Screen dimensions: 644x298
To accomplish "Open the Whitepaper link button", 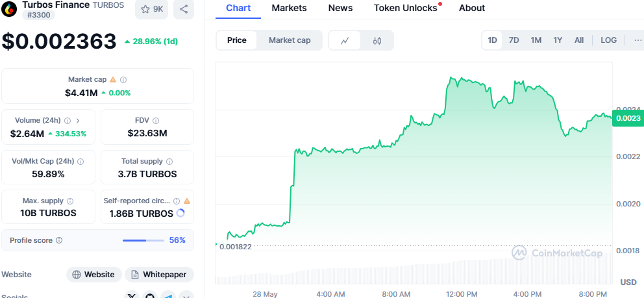I will coord(159,275).
